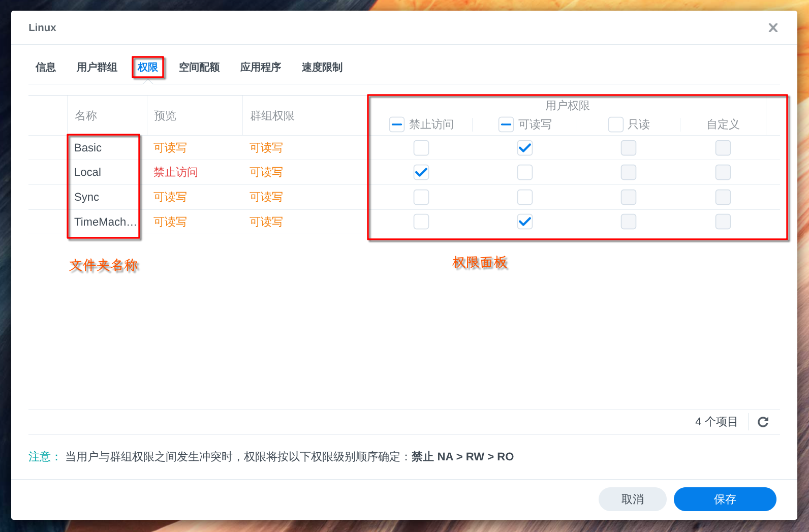809x532 pixels.
Task: Select the Local folder name
Action: tap(87, 172)
